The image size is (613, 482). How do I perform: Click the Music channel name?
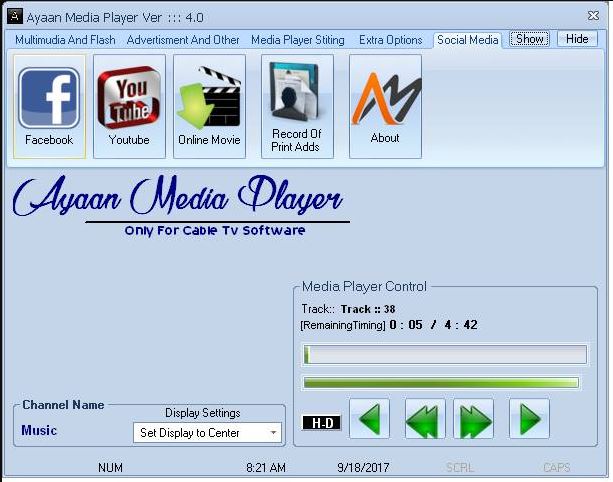click(39, 430)
